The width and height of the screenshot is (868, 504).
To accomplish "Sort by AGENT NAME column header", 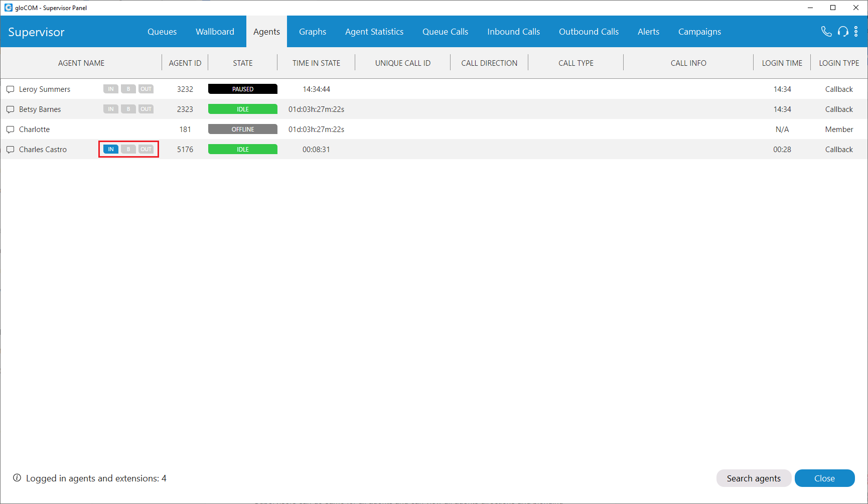I will click(x=81, y=63).
